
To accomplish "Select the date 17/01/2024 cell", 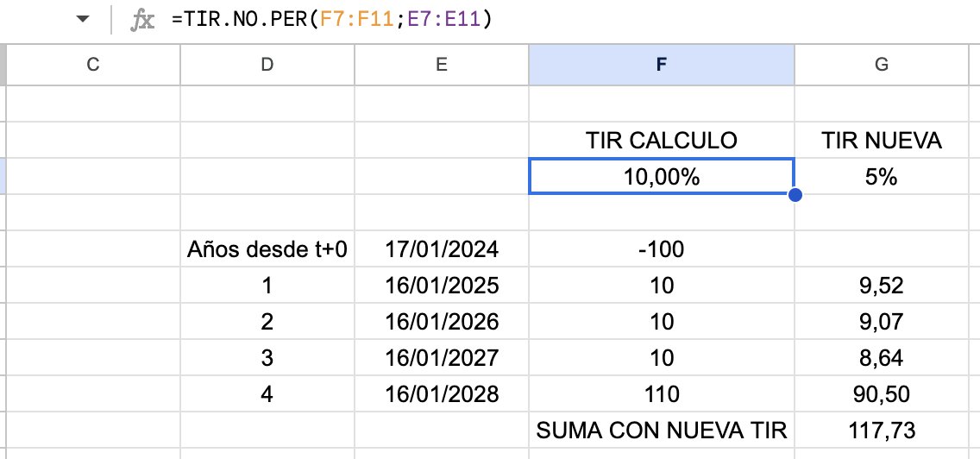I will [x=441, y=249].
